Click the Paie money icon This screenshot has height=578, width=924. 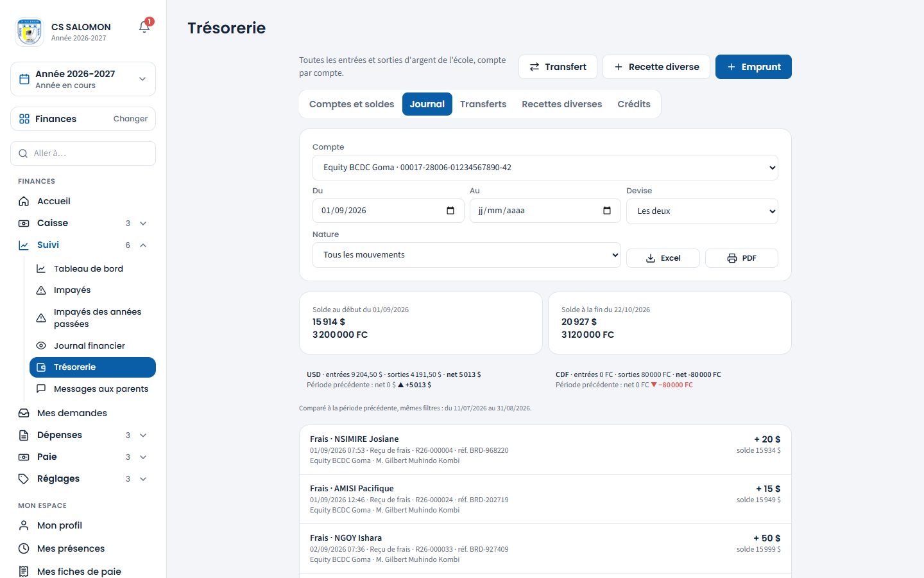pos(24,457)
